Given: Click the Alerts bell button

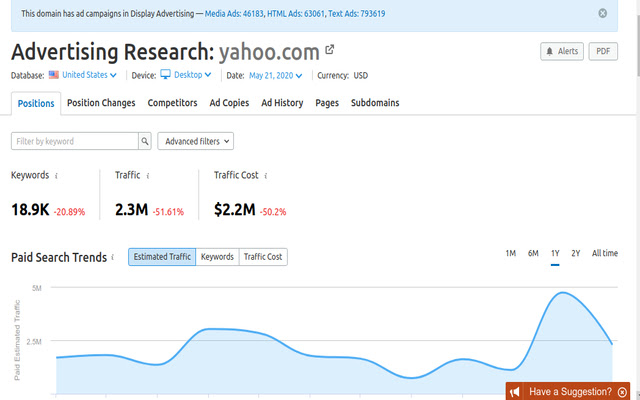Looking at the screenshot, I should 562,51.
